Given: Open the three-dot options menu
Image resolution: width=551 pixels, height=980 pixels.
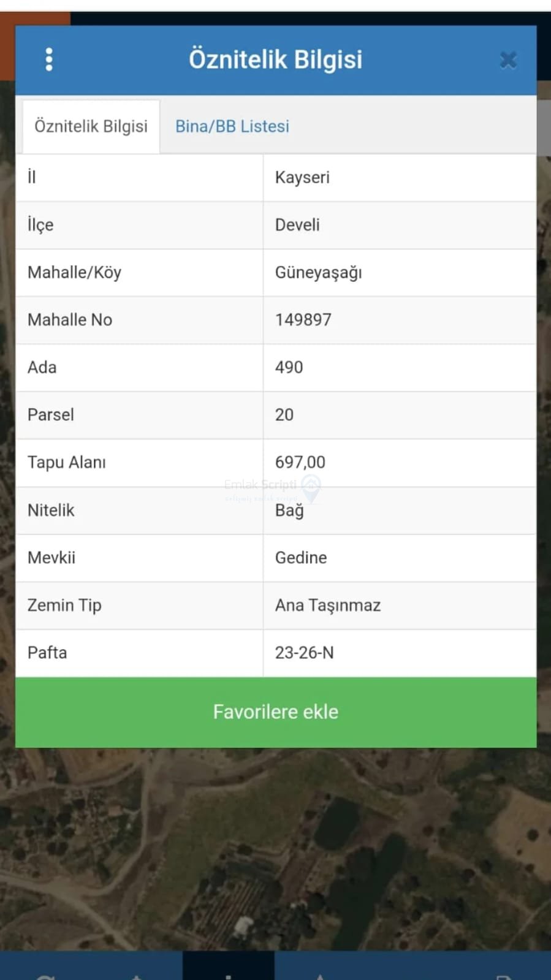Looking at the screenshot, I should tap(49, 59).
